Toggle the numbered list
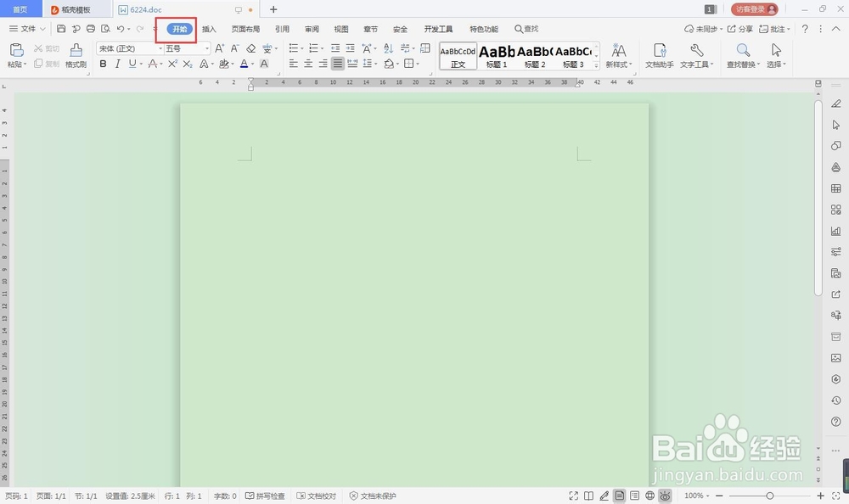The height and width of the screenshot is (504, 849). click(x=313, y=48)
